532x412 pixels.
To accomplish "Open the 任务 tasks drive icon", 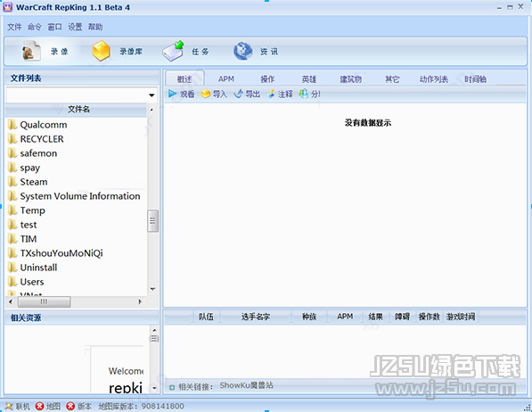I will coord(173,51).
